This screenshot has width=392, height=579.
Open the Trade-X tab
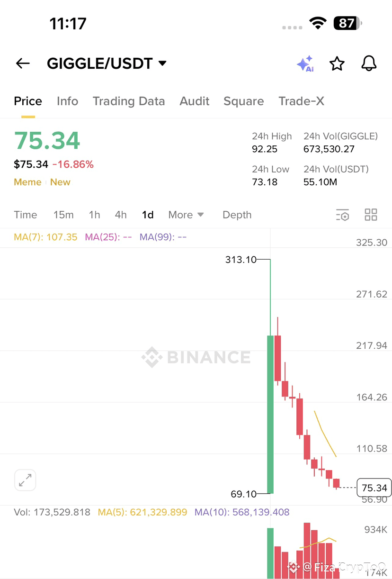(x=302, y=101)
